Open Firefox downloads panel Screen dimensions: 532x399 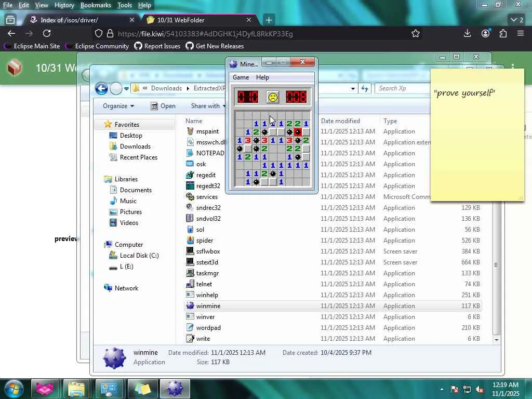pyautogui.click(x=467, y=33)
